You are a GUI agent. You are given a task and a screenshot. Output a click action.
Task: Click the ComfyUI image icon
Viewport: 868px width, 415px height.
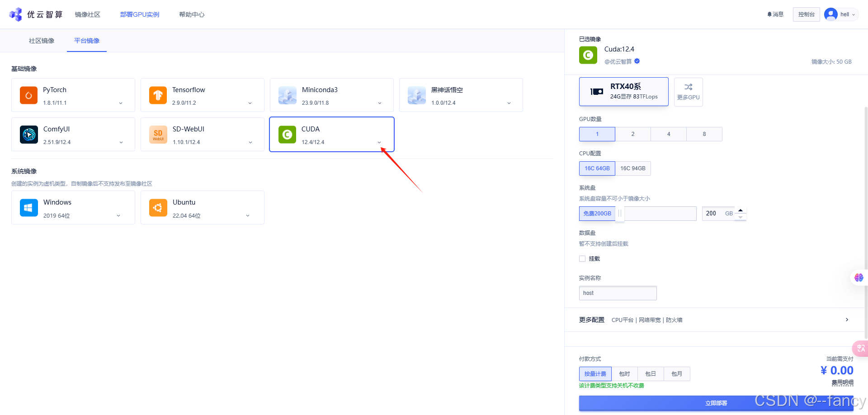click(28, 135)
